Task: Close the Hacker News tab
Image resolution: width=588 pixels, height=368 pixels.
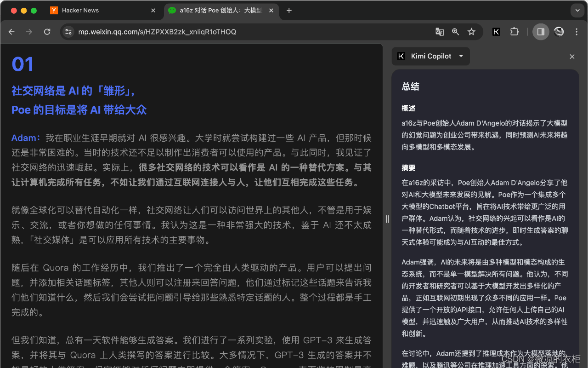Action: click(153, 11)
